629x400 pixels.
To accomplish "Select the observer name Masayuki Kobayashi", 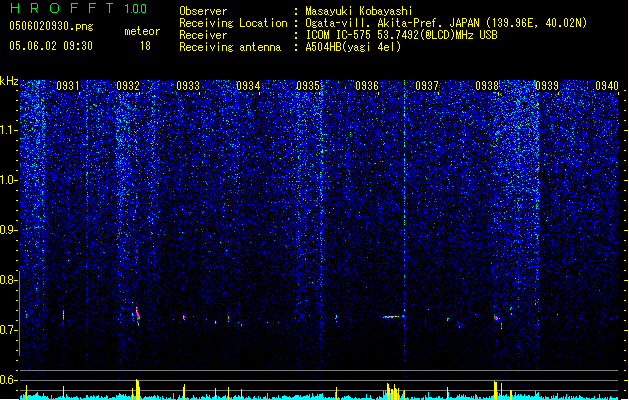I will point(358,11).
